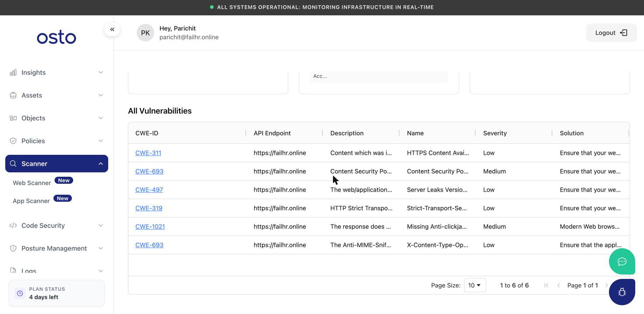This screenshot has height=314, width=644.
Task: Click 'The Anti-MIME-Snif...' description cell
Action: click(361, 245)
